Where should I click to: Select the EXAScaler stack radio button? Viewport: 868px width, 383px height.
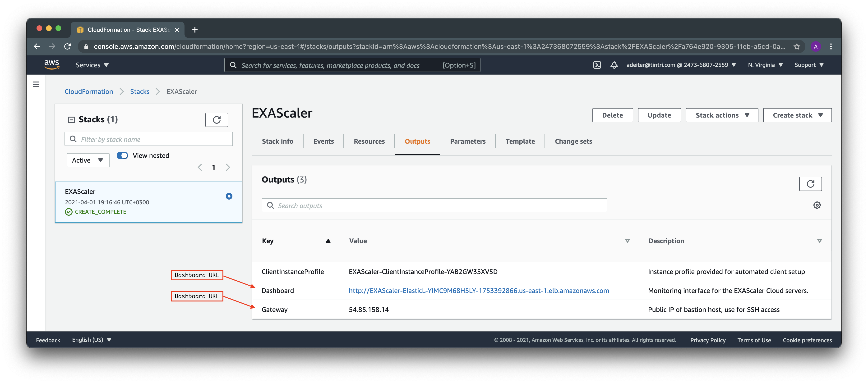[229, 196]
